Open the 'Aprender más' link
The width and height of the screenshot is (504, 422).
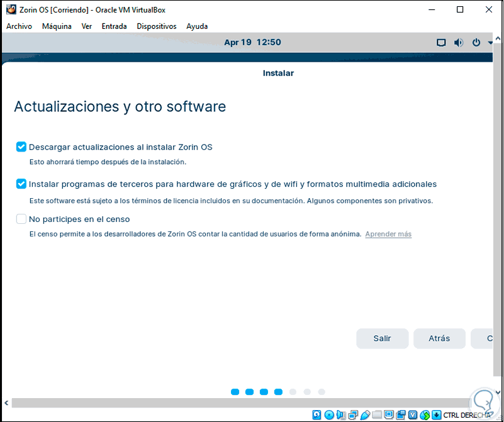(x=388, y=234)
